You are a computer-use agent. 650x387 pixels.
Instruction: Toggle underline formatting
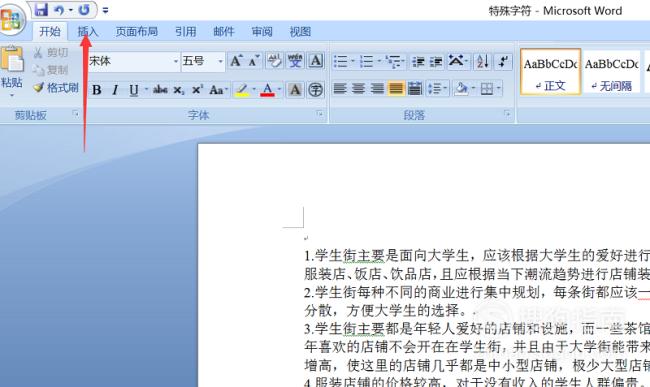[133, 89]
